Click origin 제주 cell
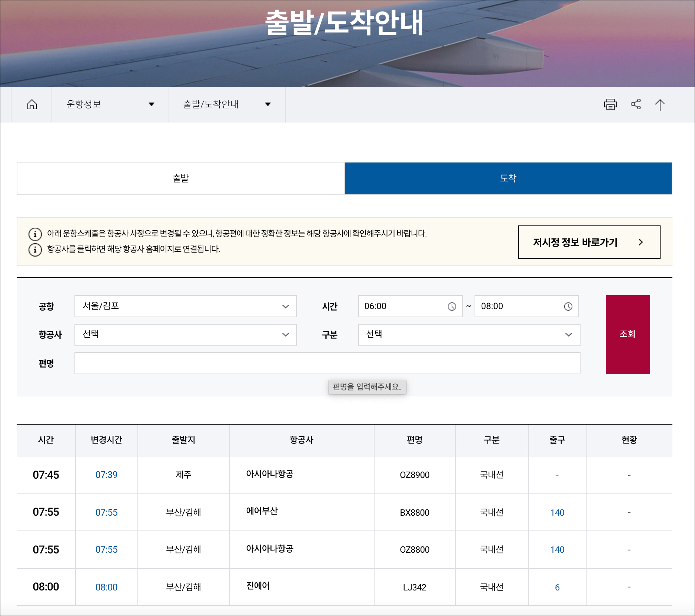The height and width of the screenshot is (616, 695). [183, 475]
